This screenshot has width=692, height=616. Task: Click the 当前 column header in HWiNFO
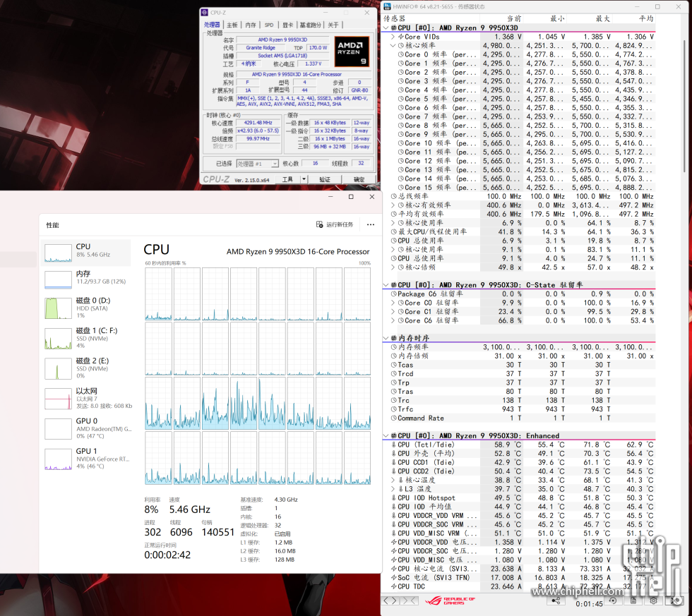[x=502, y=18]
